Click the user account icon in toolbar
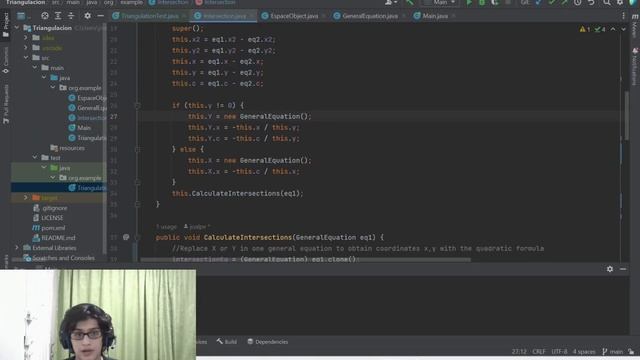The height and width of the screenshot is (360, 640). click(x=390, y=3)
